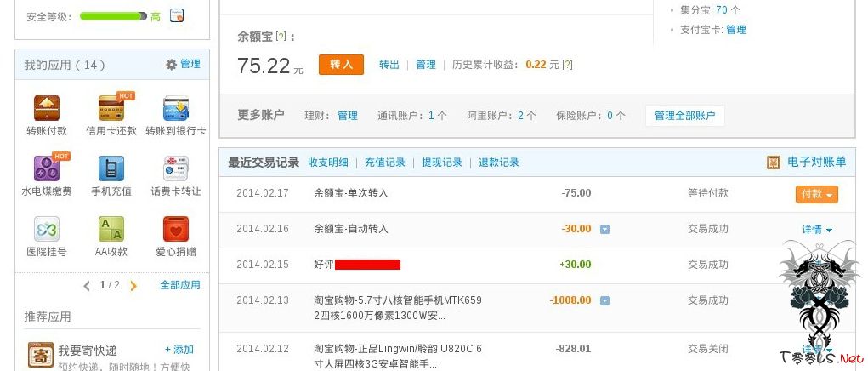
Task: Click 添加 next to 我要寄快递
Action: point(179,350)
